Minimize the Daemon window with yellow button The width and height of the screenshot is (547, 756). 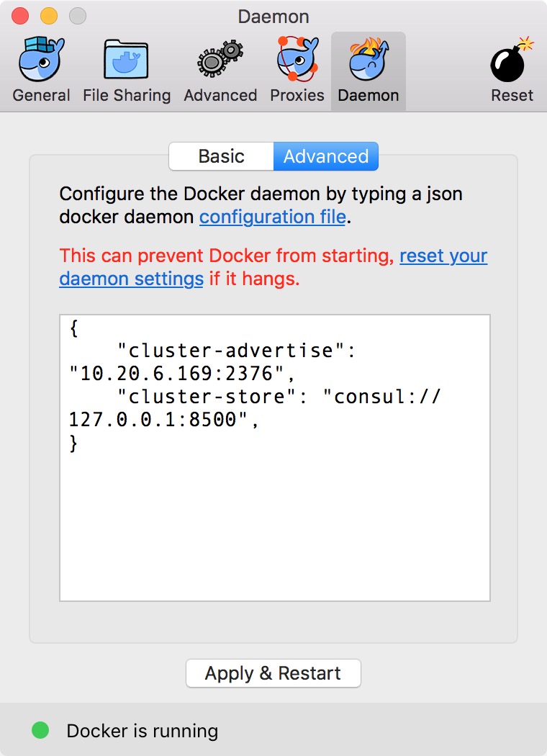[x=49, y=16]
